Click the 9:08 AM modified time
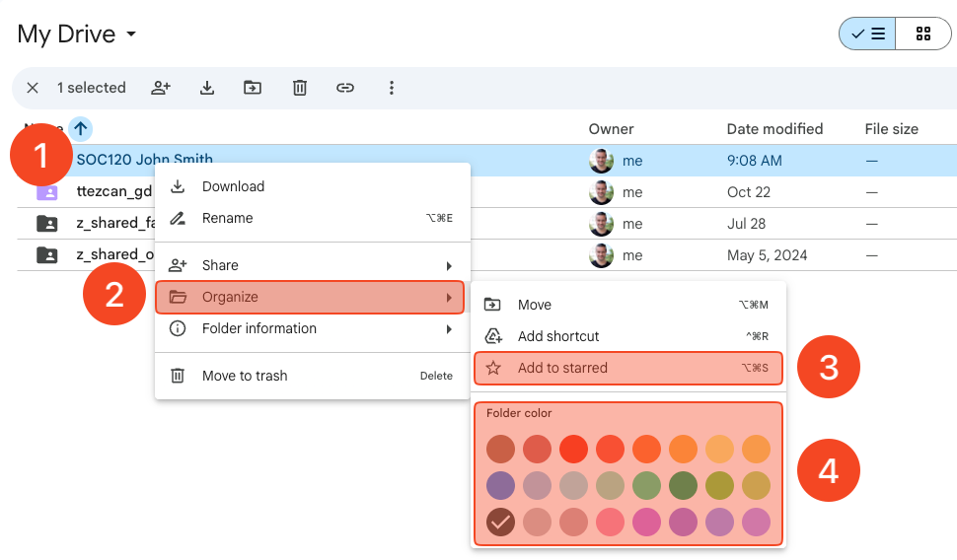Screen dimensions: 957x560 (x=754, y=161)
